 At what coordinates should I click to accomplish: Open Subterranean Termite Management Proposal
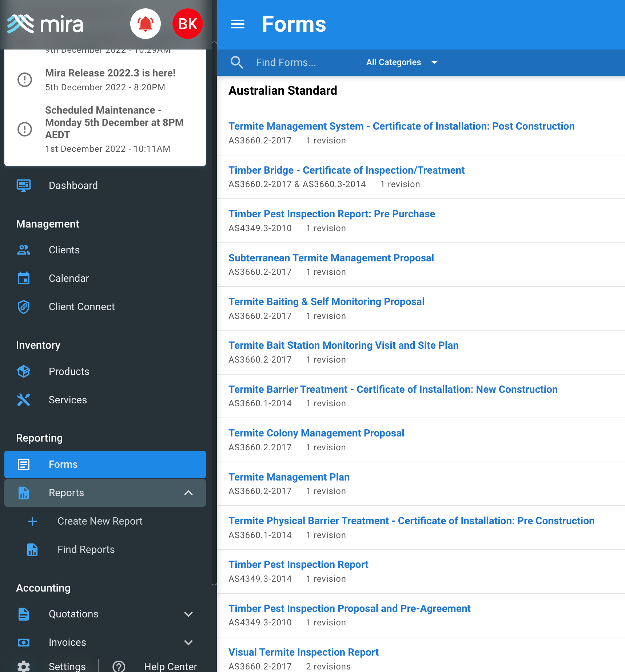tap(331, 258)
